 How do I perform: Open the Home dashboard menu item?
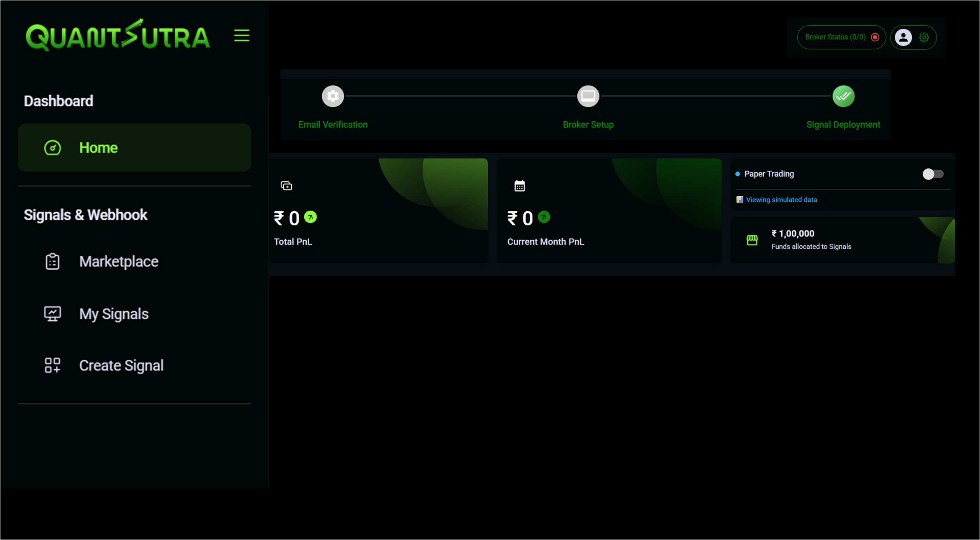(x=134, y=147)
